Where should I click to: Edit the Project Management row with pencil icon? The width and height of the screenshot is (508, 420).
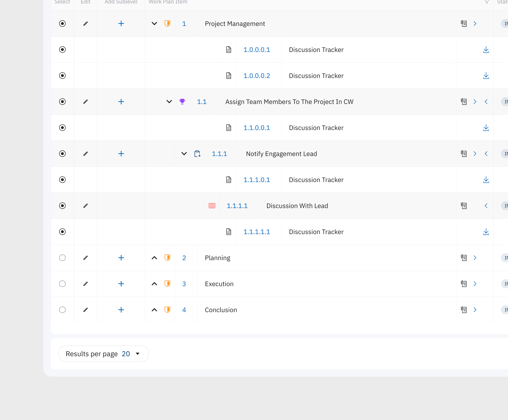click(x=85, y=24)
